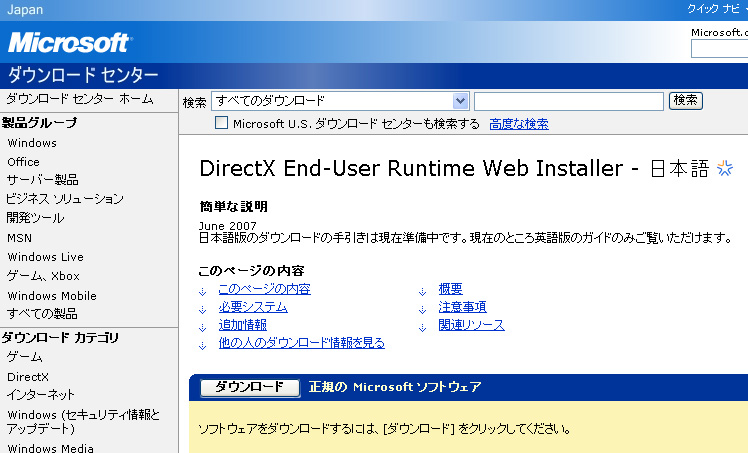The image size is (748, 453).
Task: Click the June 2007 text
Action: point(228,226)
